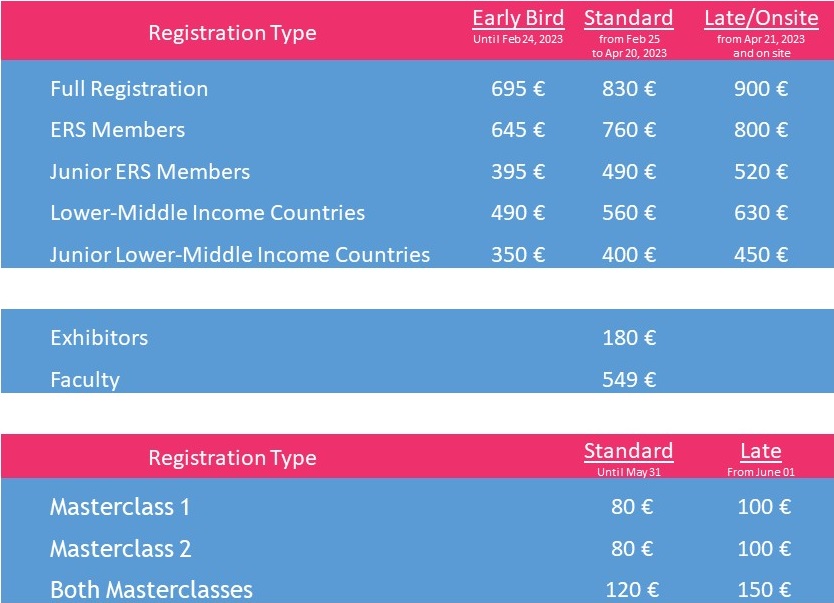Click the 150 € both masterclasses price
Image resolution: width=834 pixels, height=603 pixels.
tap(764, 590)
